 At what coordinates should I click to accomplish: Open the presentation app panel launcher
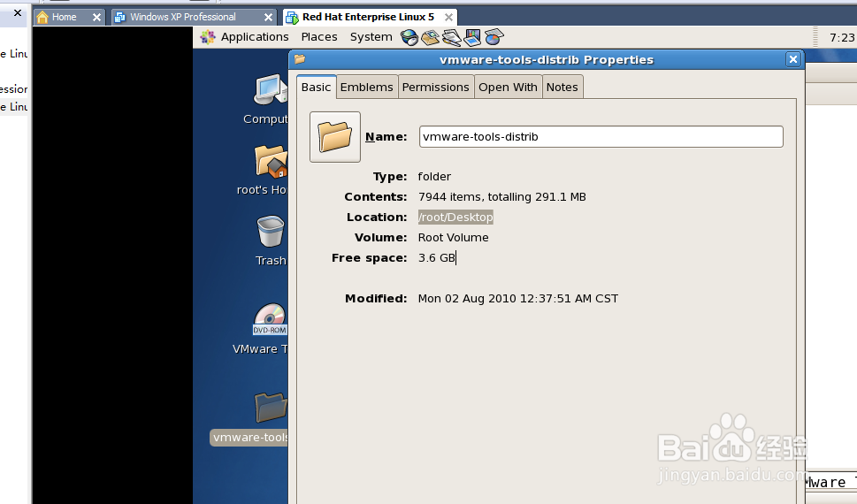coord(472,37)
